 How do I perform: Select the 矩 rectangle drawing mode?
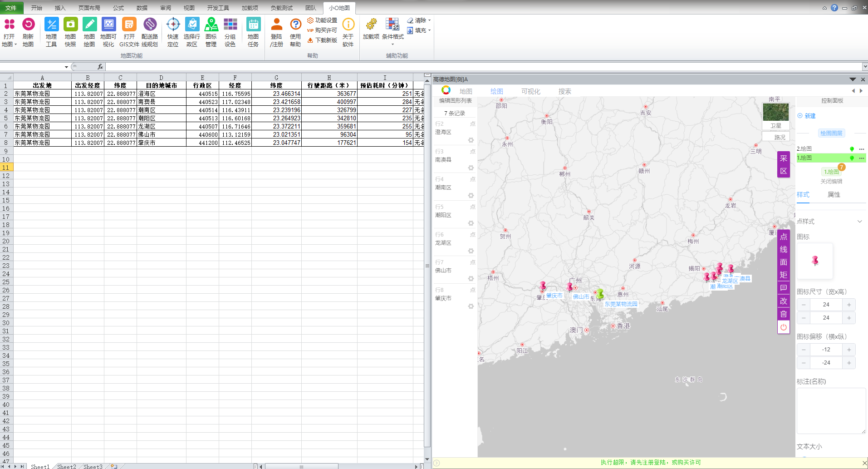[784, 275]
